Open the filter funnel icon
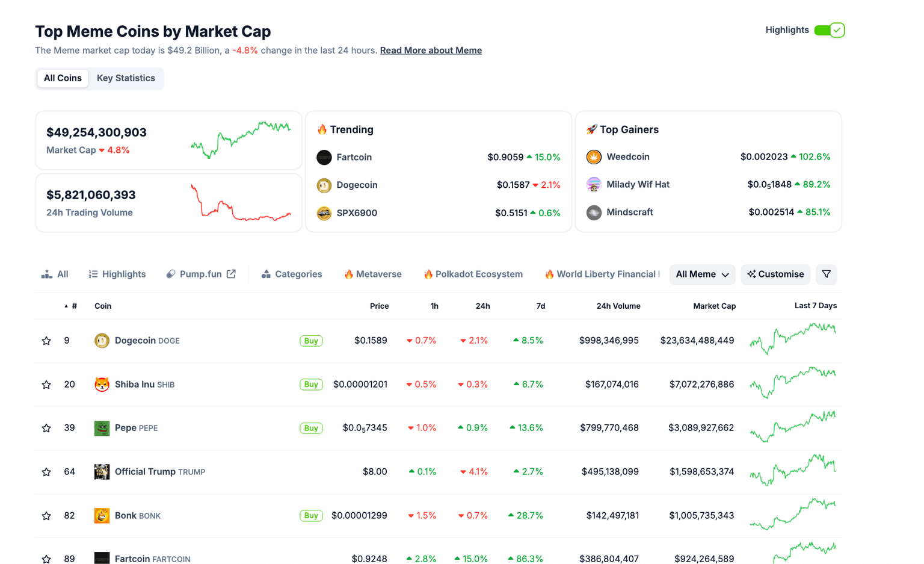This screenshot has width=924, height=564. (x=826, y=274)
